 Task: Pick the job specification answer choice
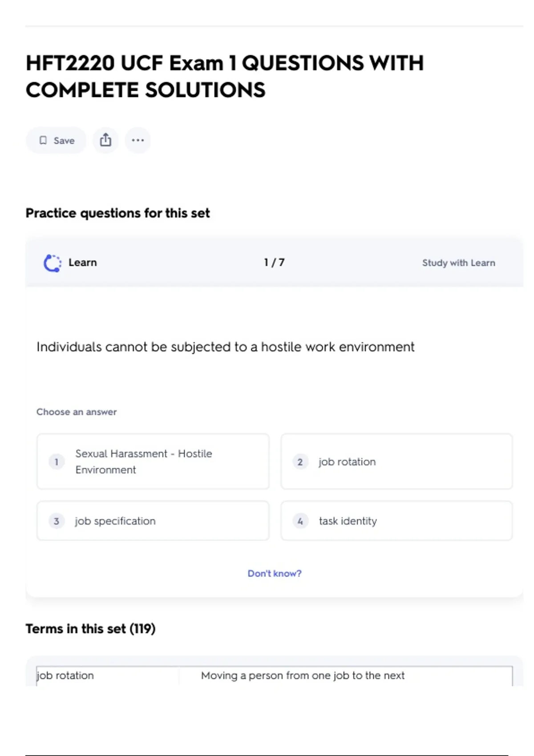[x=153, y=521]
